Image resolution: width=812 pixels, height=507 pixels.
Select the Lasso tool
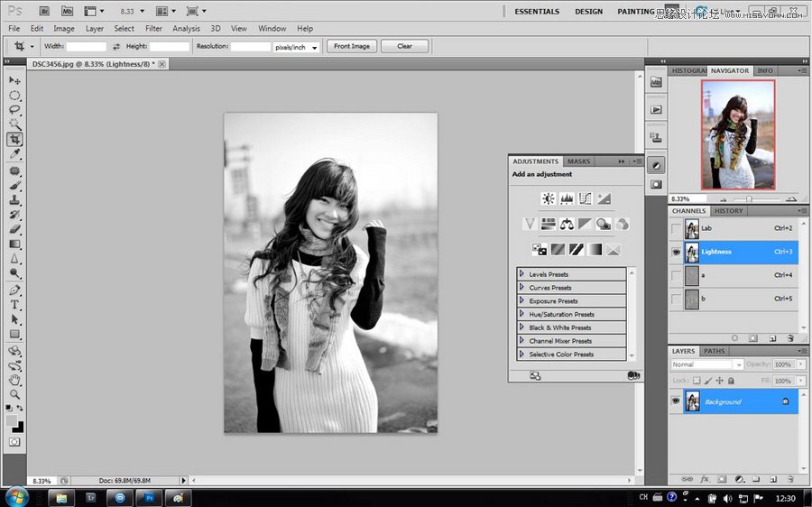click(x=14, y=109)
